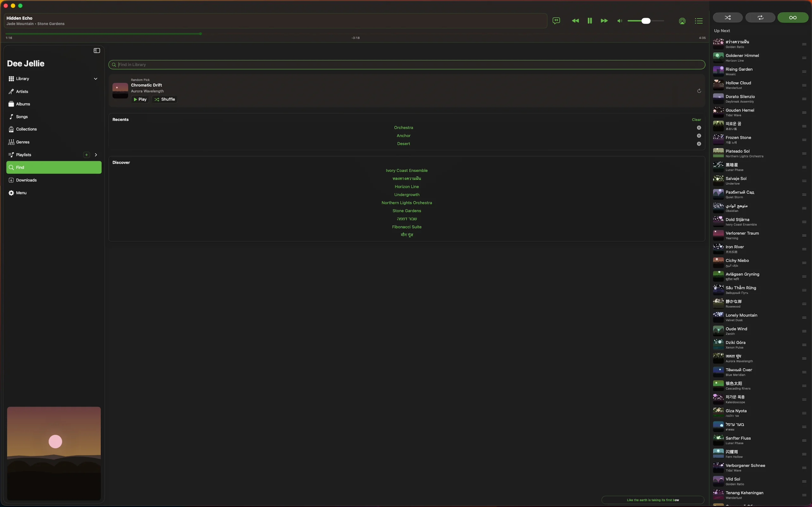This screenshot has height=507, width=812.
Task: Collapse the sidebar with the panel icon
Action: [97, 51]
